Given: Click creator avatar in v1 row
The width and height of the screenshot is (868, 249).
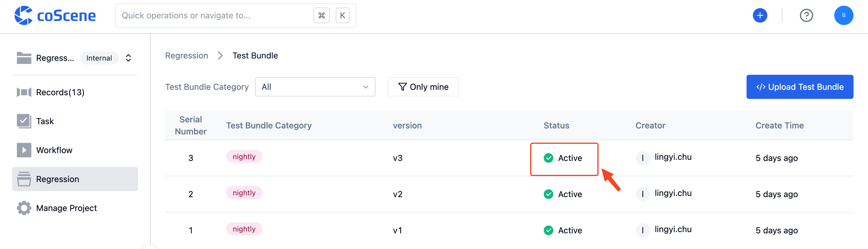Looking at the screenshot, I should pos(643,230).
